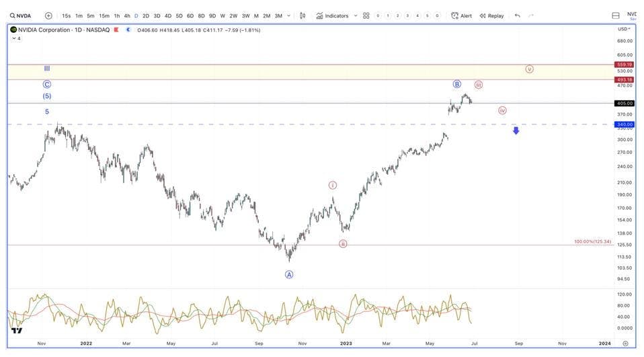This screenshot has width=644, height=357.
Task: Redo the chart action
Action: coord(530,15)
